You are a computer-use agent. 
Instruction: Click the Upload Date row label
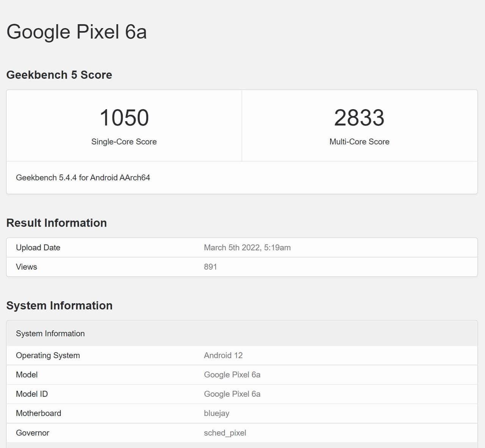(x=38, y=247)
